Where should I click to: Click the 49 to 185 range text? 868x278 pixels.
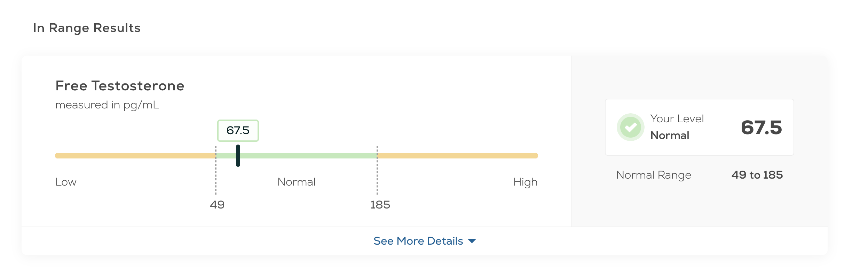(x=757, y=175)
